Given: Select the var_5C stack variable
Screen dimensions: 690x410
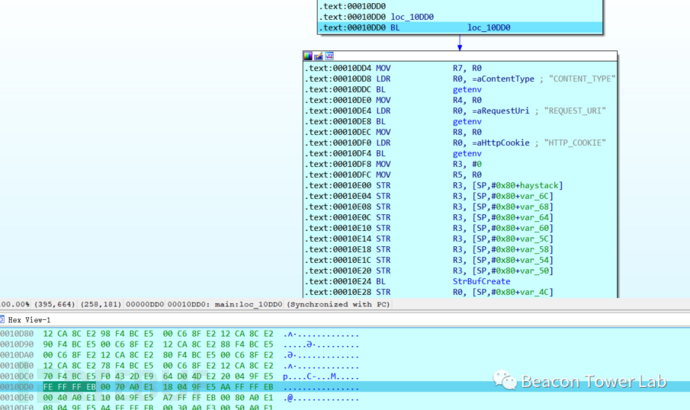Looking at the screenshot, I should [534, 239].
